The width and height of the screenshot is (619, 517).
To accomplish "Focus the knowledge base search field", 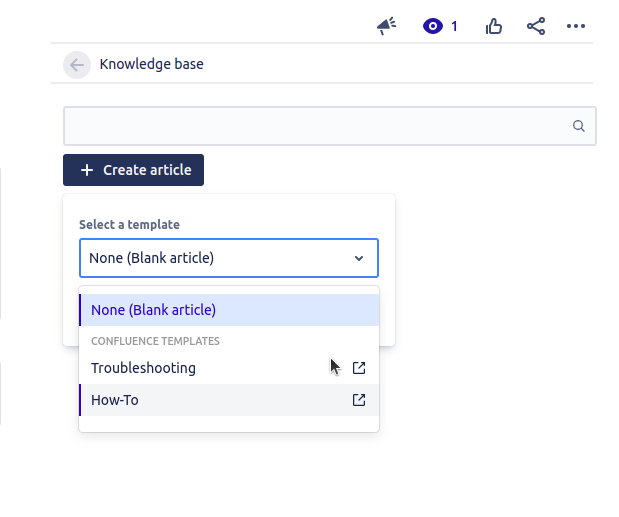I will tap(330, 126).
